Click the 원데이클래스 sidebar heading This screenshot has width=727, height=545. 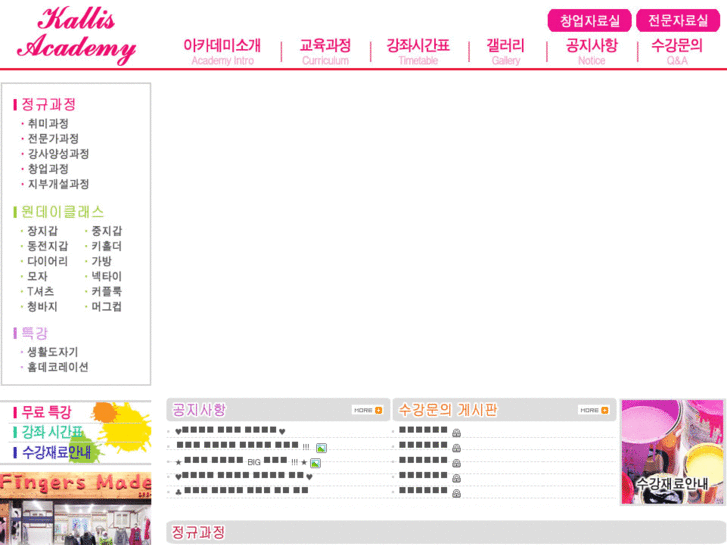(62, 212)
